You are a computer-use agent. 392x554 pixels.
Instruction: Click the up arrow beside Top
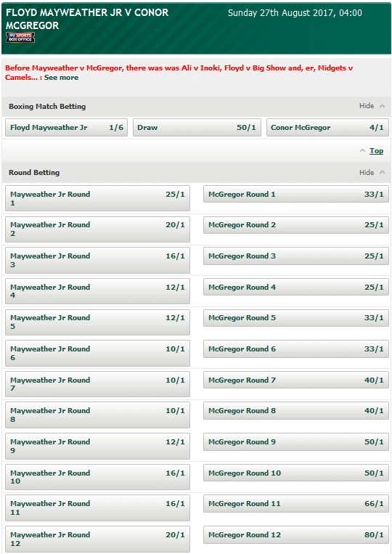(x=362, y=150)
